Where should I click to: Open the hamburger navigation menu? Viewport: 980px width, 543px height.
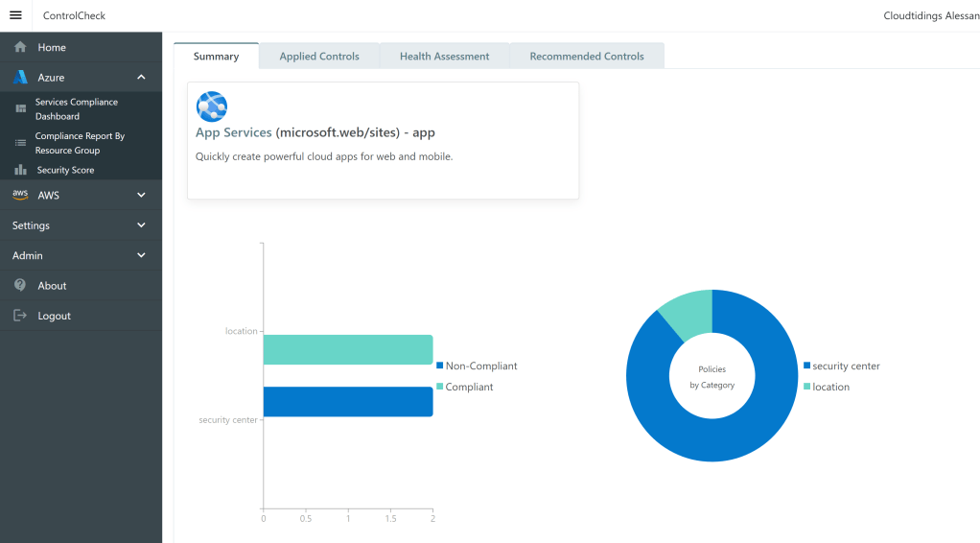click(15, 15)
